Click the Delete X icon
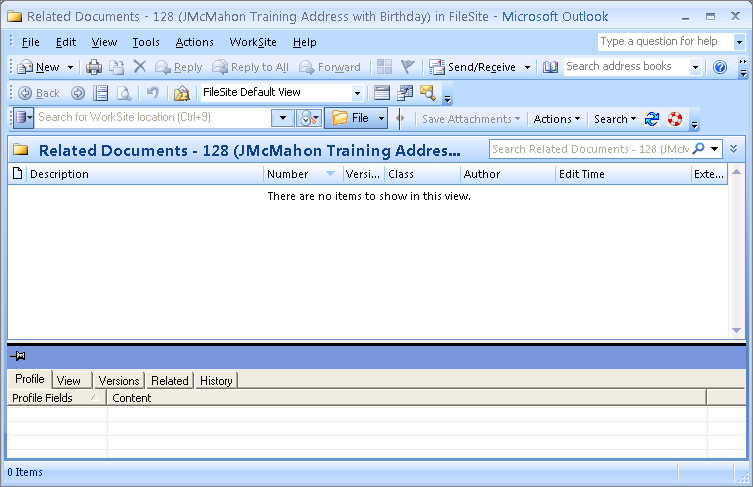Screen dimensions: 753x487 (140, 66)
